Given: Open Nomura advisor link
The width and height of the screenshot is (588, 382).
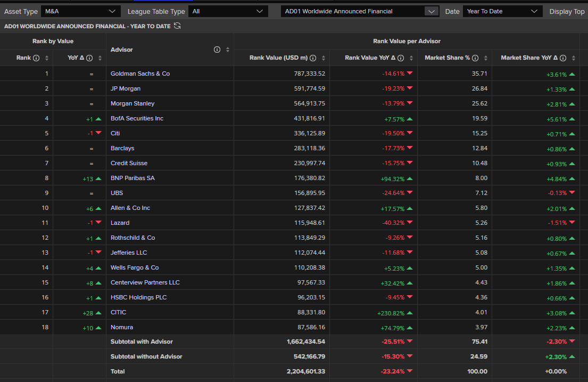Looking at the screenshot, I should (x=122, y=327).
